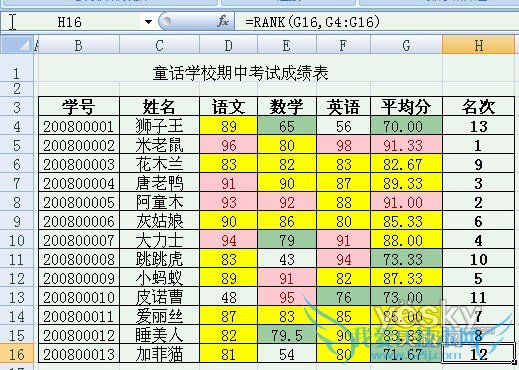This screenshot has height=370, width=519.
Task: Click name cell 跳跳虎
Action: coord(159,259)
